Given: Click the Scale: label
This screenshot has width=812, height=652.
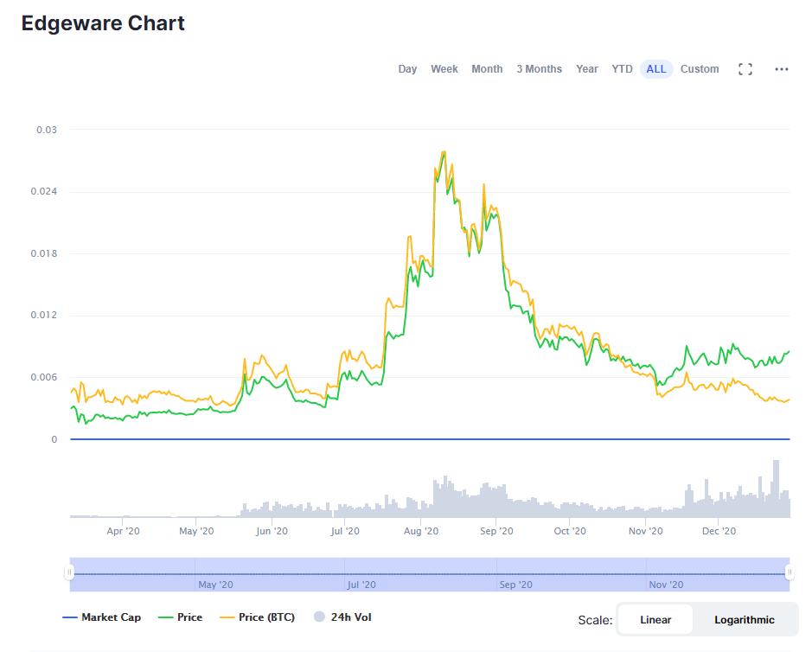Looking at the screenshot, I should point(595,620).
